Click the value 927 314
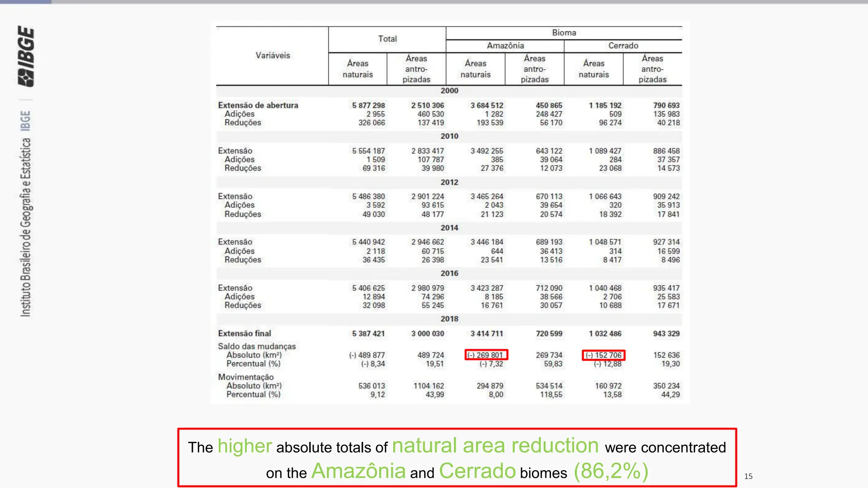 point(666,242)
